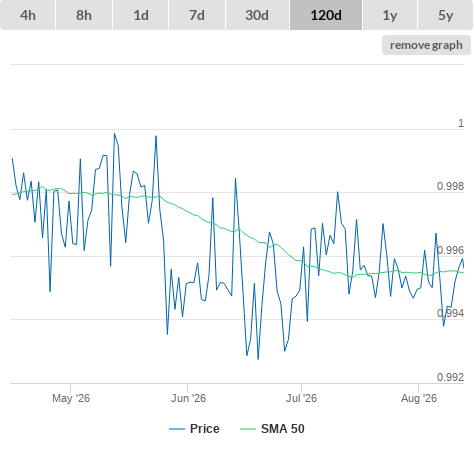The height and width of the screenshot is (455, 474).
Task: Click the Aug '26 axis label
Action: click(419, 398)
